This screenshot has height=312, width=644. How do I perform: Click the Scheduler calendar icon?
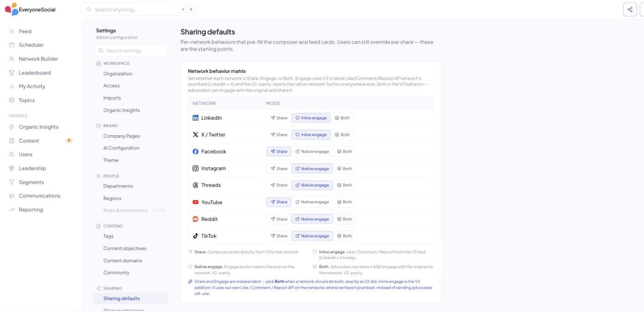(12, 45)
